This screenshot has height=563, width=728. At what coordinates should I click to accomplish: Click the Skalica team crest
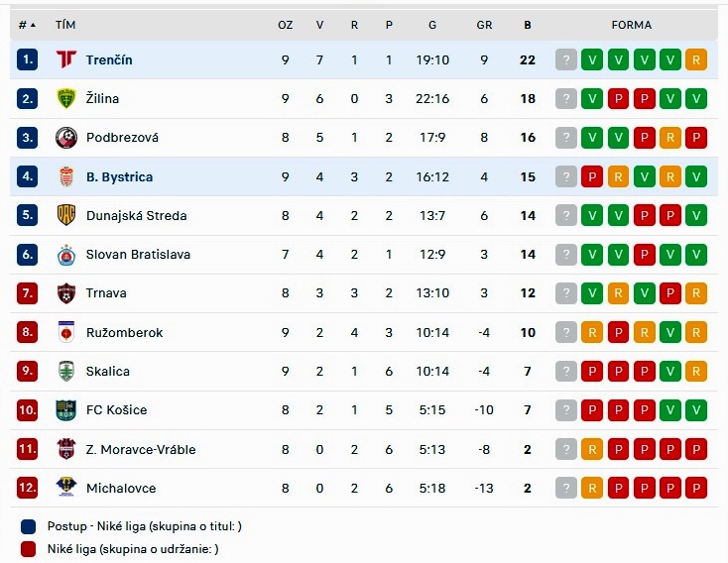[x=65, y=371]
